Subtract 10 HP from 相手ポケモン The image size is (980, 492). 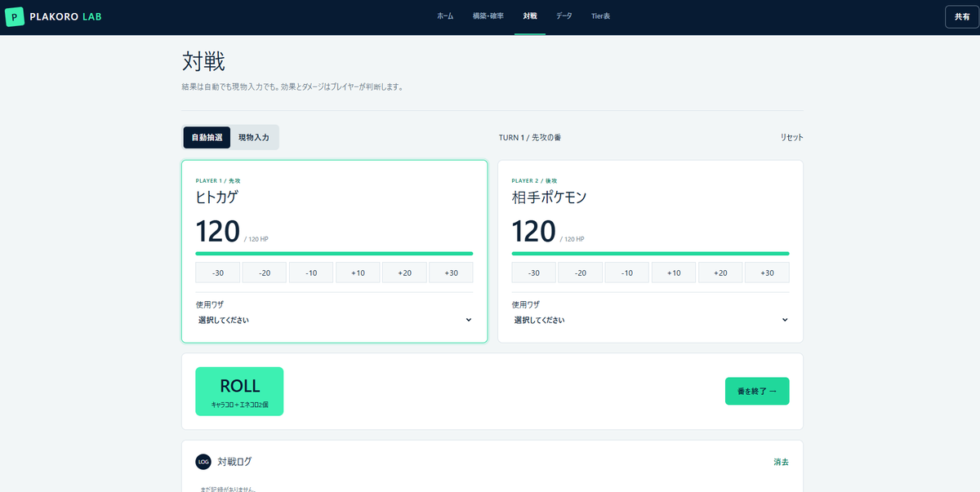[x=627, y=273]
